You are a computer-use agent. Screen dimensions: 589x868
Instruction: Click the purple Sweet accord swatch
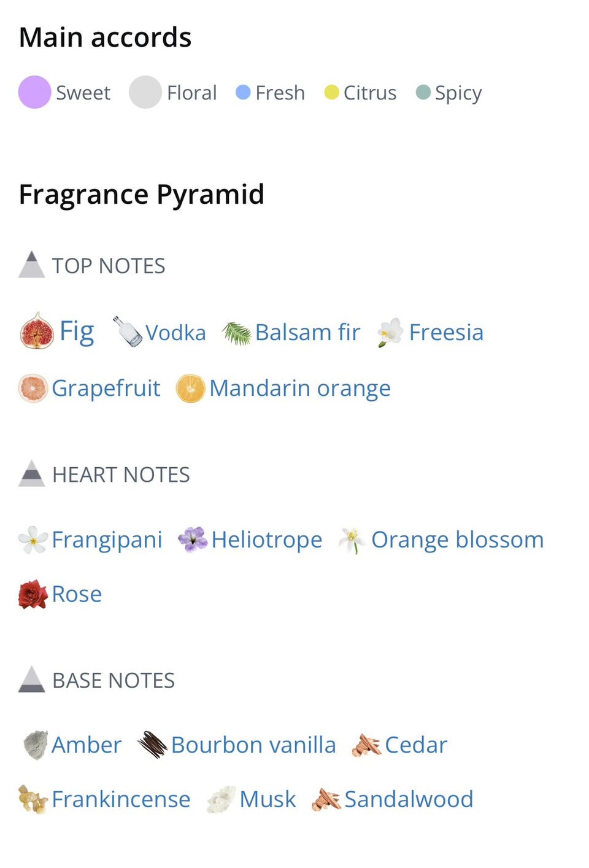[x=34, y=92]
